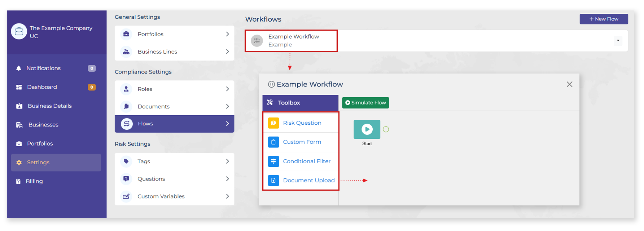Image resolution: width=644 pixels, height=231 pixels.
Task: Click the Workflows heading
Action: (x=263, y=19)
